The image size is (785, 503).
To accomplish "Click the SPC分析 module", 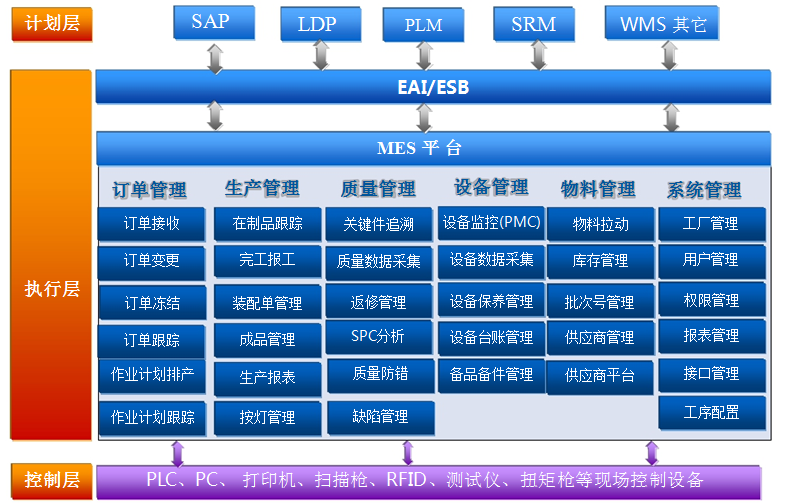I will [x=379, y=337].
